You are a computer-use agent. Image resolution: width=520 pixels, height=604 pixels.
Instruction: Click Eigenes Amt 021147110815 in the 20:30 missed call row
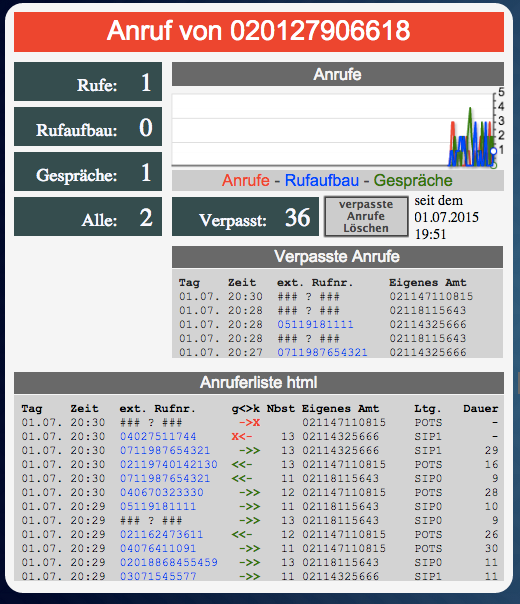pyautogui.click(x=431, y=297)
